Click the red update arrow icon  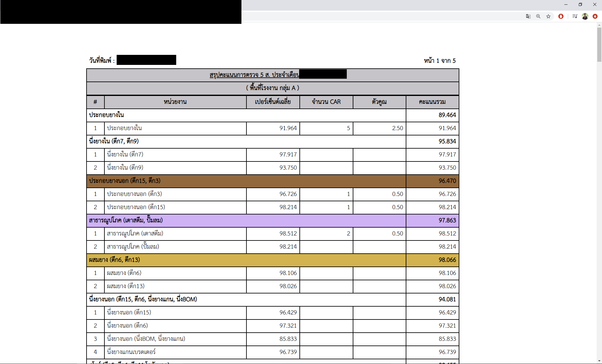(x=595, y=16)
